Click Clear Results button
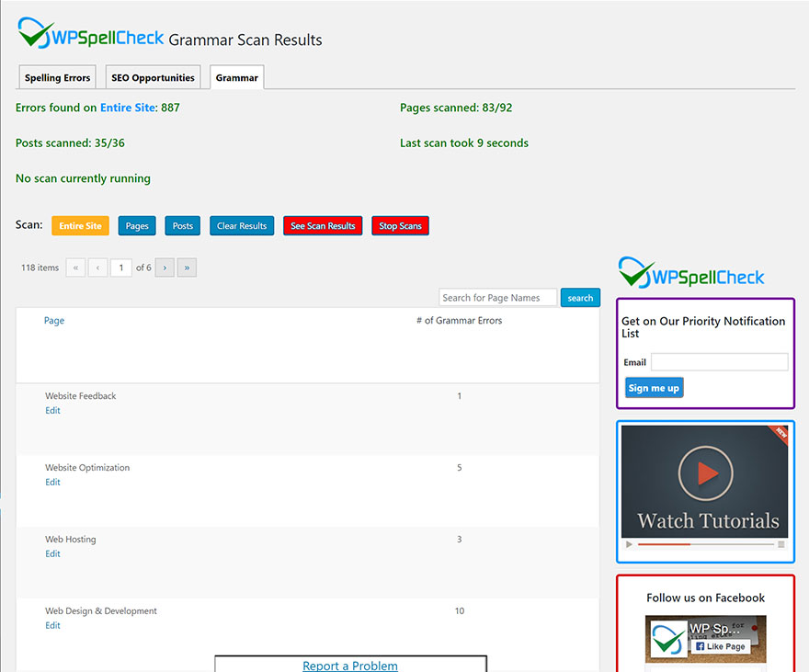The width and height of the screenshot is (809, 672). tap(242, 226)
